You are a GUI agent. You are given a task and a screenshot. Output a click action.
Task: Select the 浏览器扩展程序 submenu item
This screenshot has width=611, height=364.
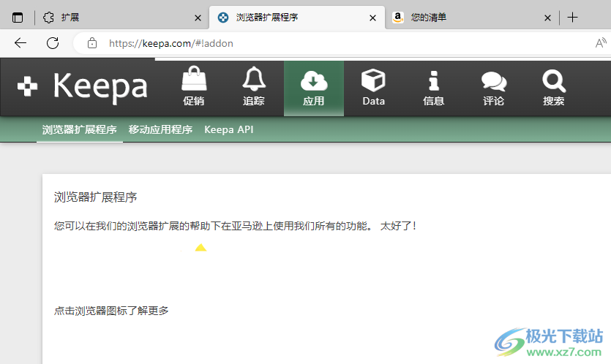tap(80, 129)
